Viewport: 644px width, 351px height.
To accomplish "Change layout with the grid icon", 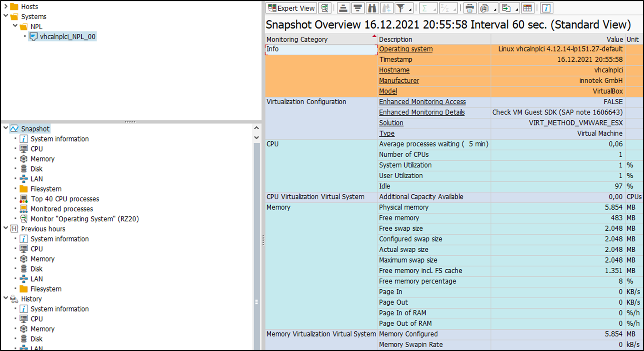I will click(528, 8).
